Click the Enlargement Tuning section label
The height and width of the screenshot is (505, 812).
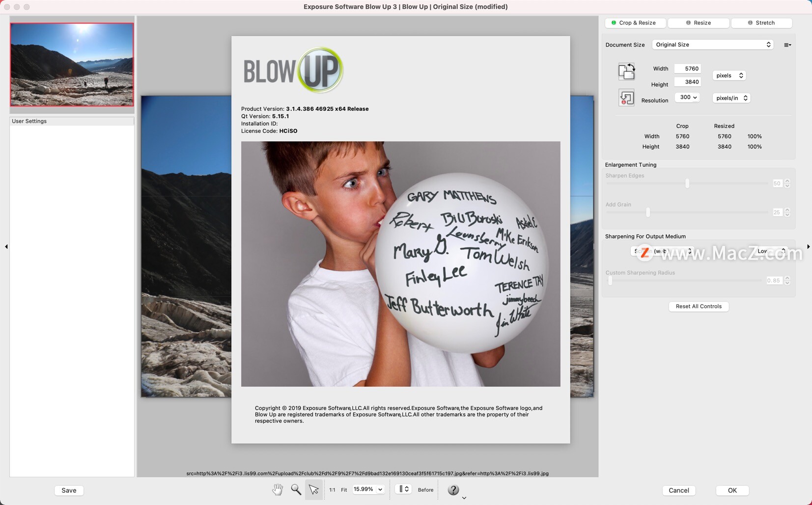631,165
